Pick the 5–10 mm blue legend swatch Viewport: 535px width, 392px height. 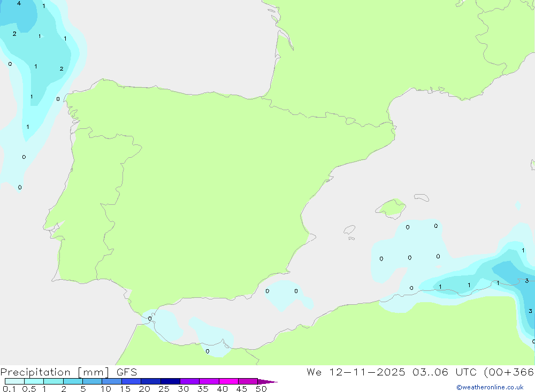93,381
